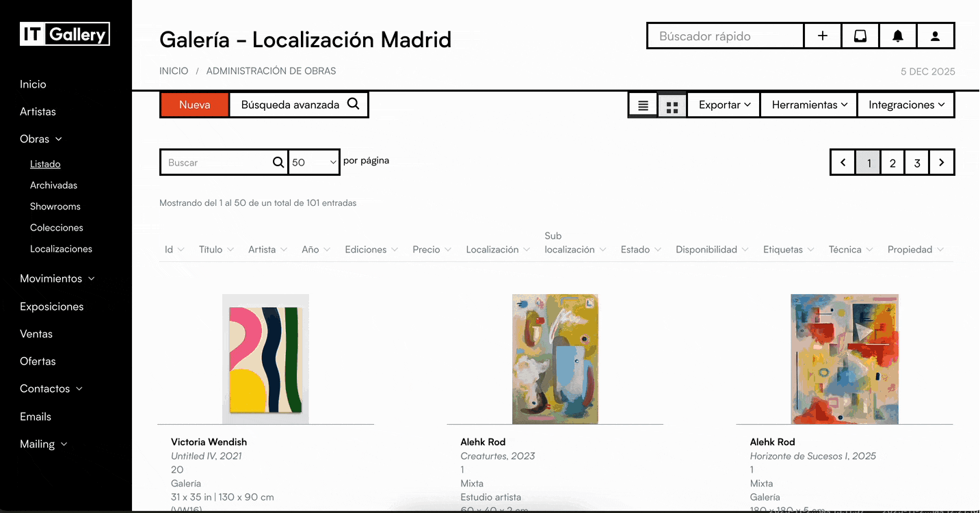This screenshot has height=513, width=980.
Task: Click INICIO breadcrumb link
Action: (x=174, y=71)
